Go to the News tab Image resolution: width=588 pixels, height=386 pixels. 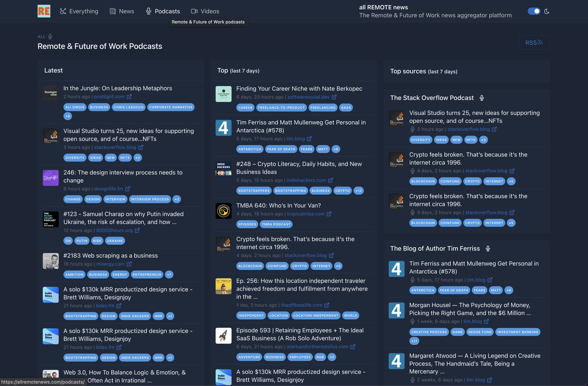click(x=122, y=11)
